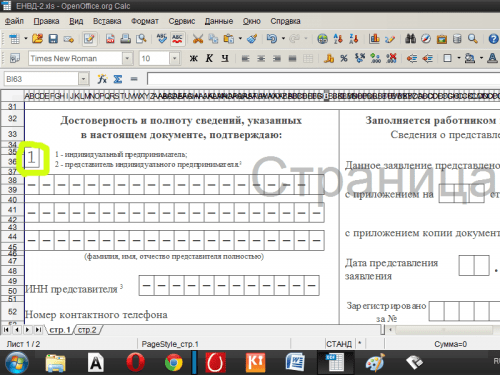Center text horizontally icon
Image resolution: width=500 pixels, height=375 pixels.
(261, 59)
